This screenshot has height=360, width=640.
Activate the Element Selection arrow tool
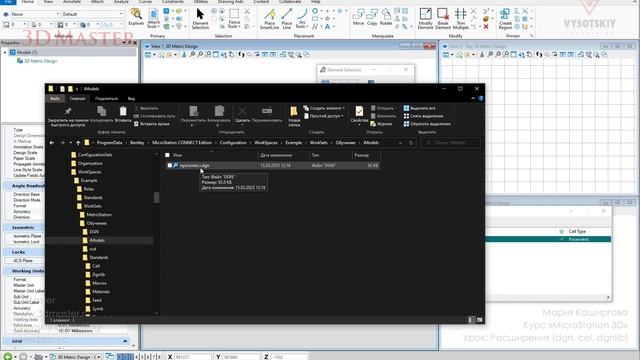pyautogui.click(x=200, y=19)
